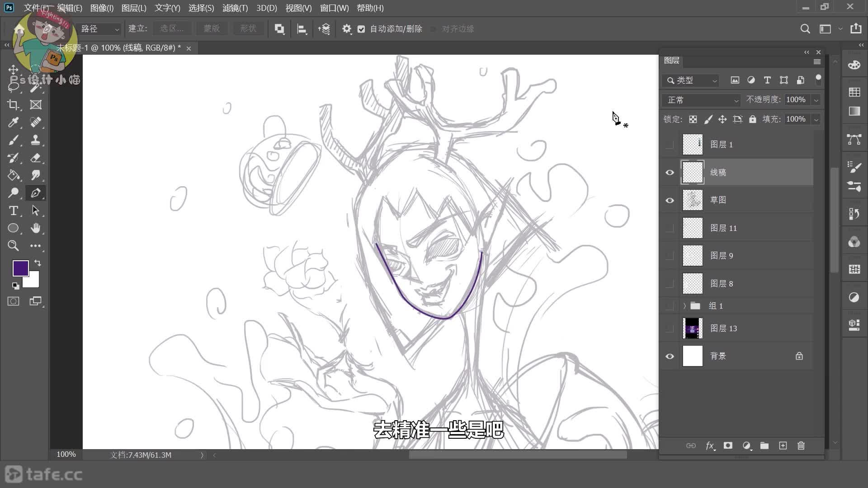Open path operations options

tap(279, 29)
